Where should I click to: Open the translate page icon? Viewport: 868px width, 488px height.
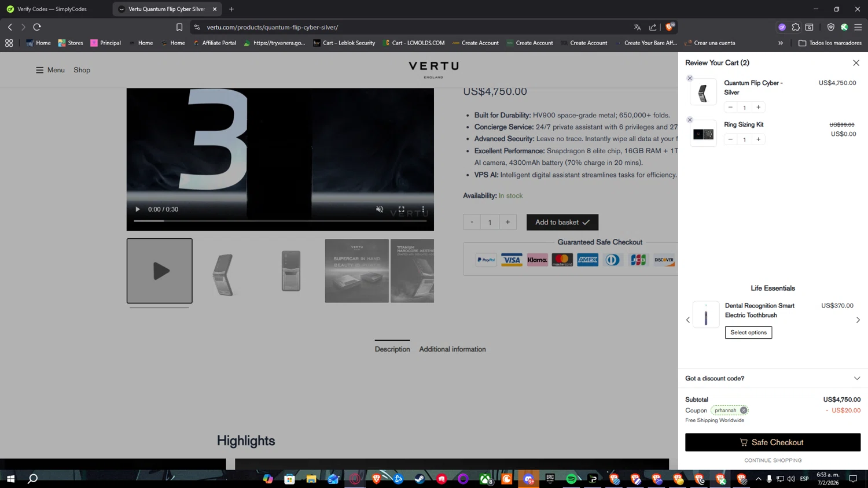click(x=637, y=27)
